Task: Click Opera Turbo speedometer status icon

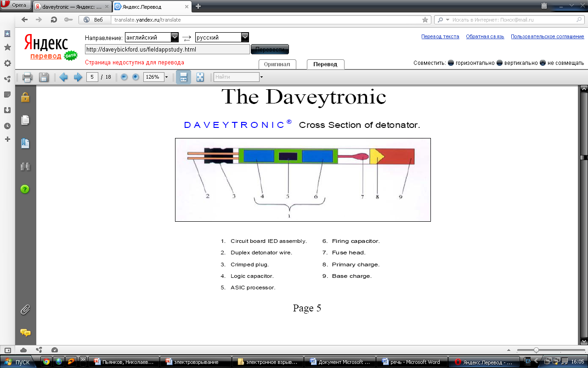Action: [x=55, y=350]
